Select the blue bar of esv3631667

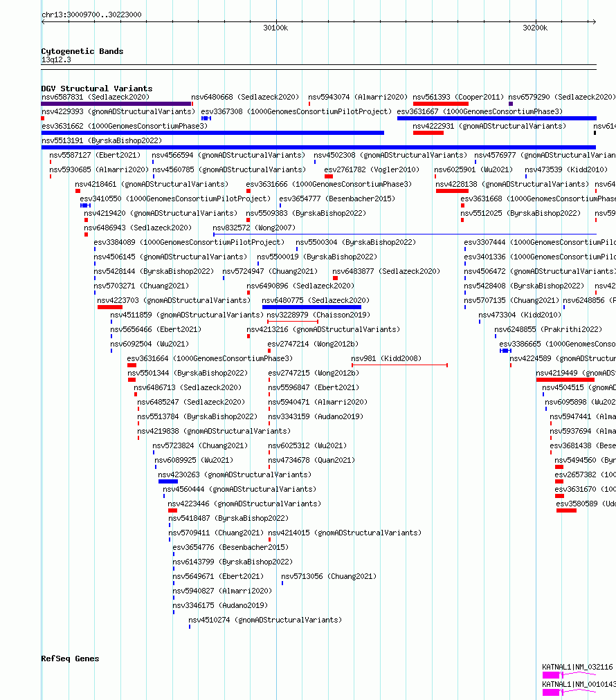click(x=497, y=118)
